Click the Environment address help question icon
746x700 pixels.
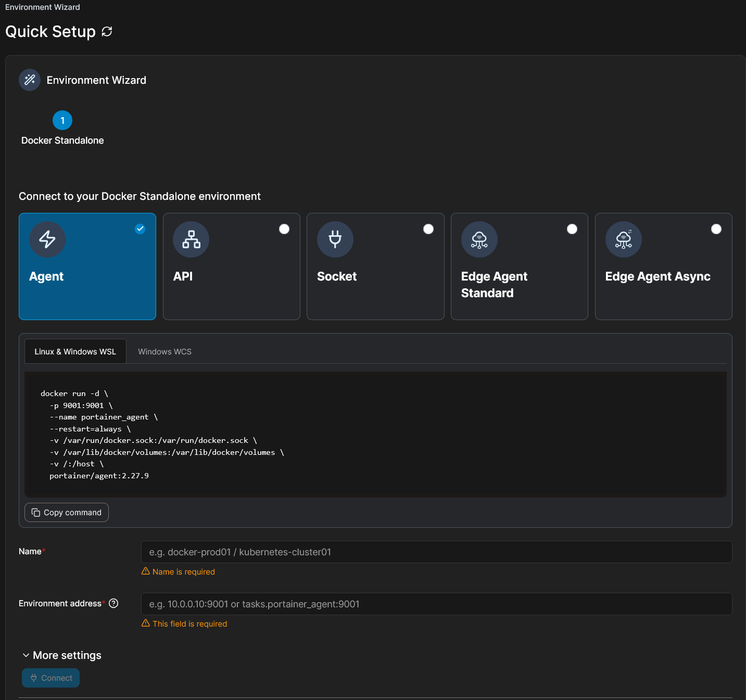(113, 603)
